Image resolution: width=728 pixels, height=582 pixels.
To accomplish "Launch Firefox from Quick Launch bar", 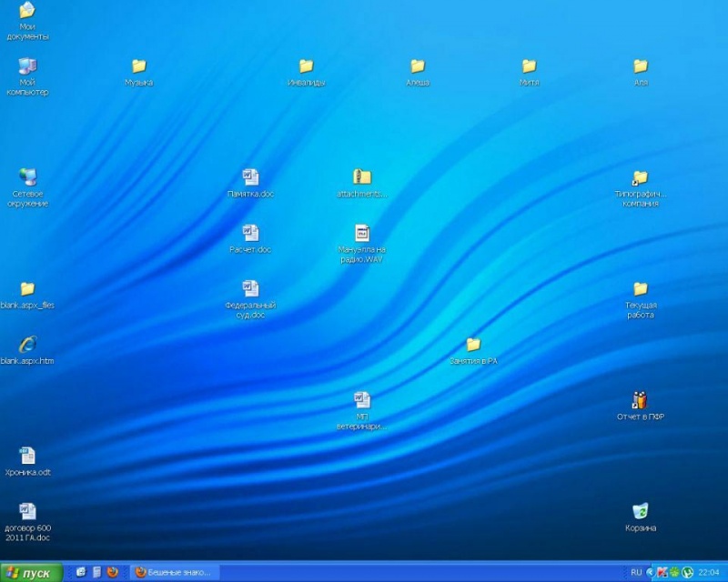I will tap(113, 572).
